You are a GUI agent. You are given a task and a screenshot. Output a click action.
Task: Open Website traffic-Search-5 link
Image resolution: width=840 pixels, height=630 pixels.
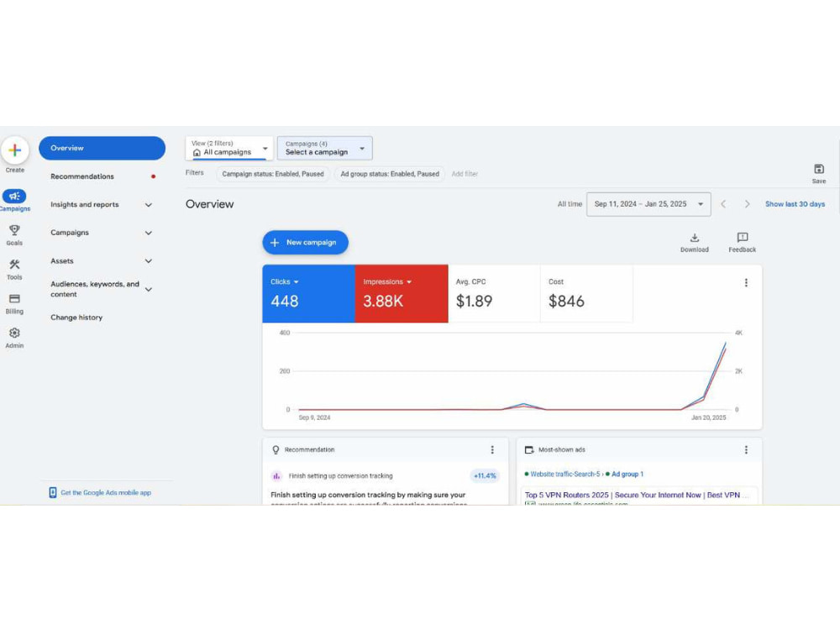click(x=564, y=474)
